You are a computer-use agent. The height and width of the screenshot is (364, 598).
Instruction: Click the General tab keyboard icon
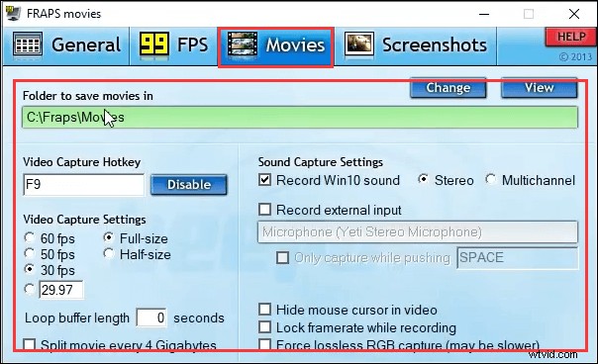click(28, 45)
